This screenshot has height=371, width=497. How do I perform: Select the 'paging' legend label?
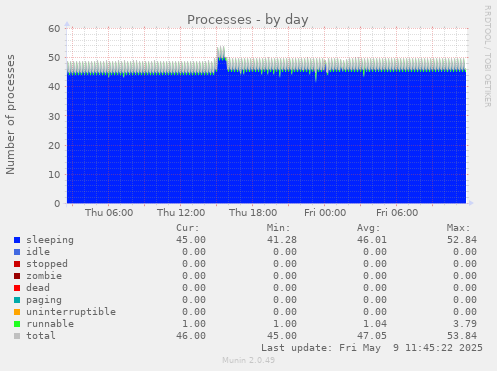pos(44,300)
